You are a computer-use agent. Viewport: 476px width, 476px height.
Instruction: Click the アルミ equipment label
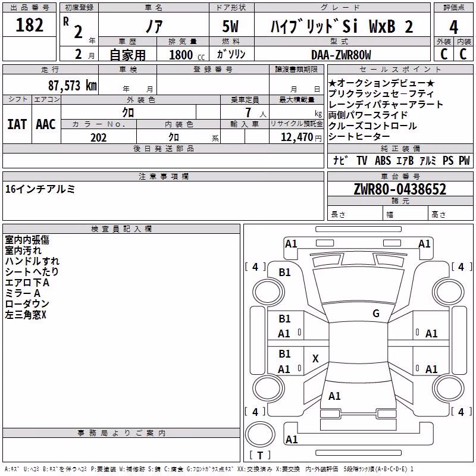coord(428,160)
